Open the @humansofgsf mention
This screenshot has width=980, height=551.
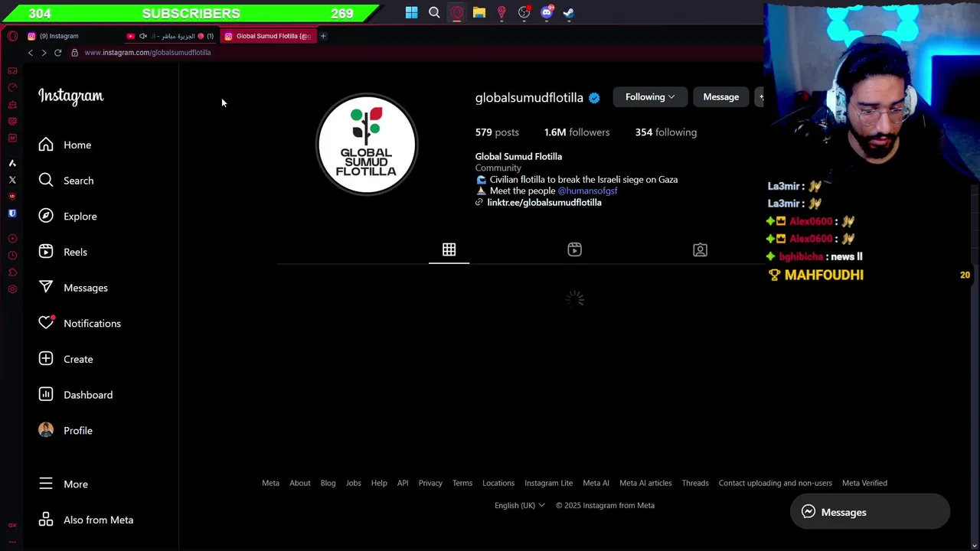[587, 191]
